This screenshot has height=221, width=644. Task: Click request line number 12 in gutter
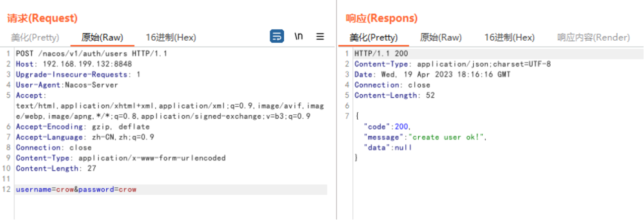(6, 189)
